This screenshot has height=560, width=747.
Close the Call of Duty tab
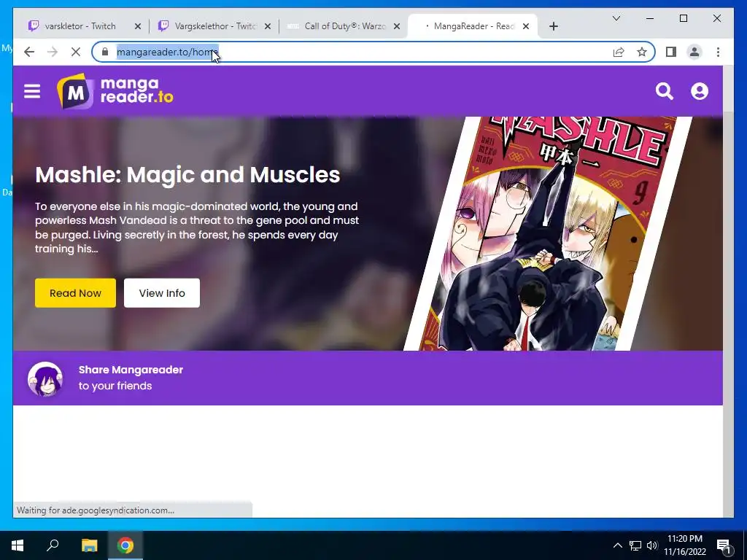(x=396, y=26)
